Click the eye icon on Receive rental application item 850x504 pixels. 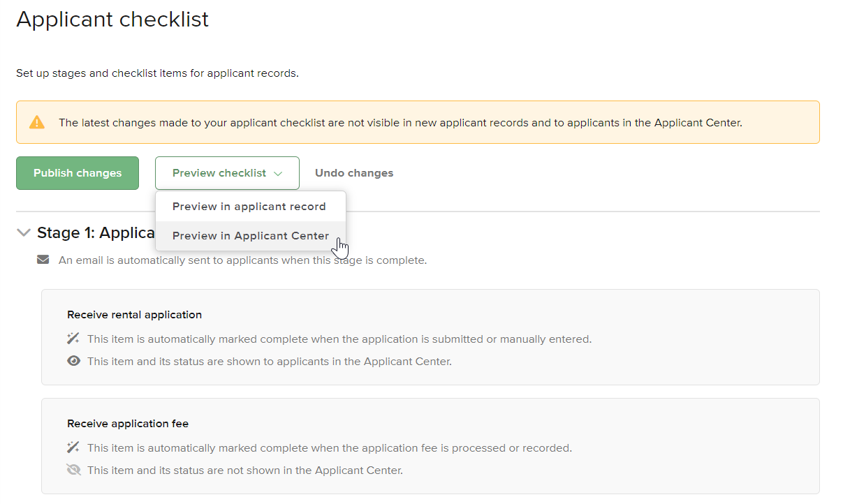click(73, 361)
